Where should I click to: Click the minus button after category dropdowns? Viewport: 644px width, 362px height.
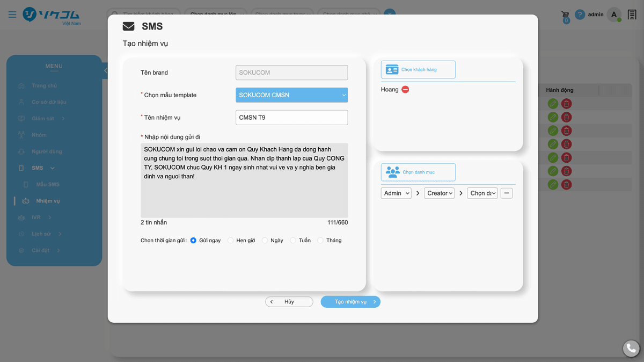pyautogui.click(x=507, y=193)
